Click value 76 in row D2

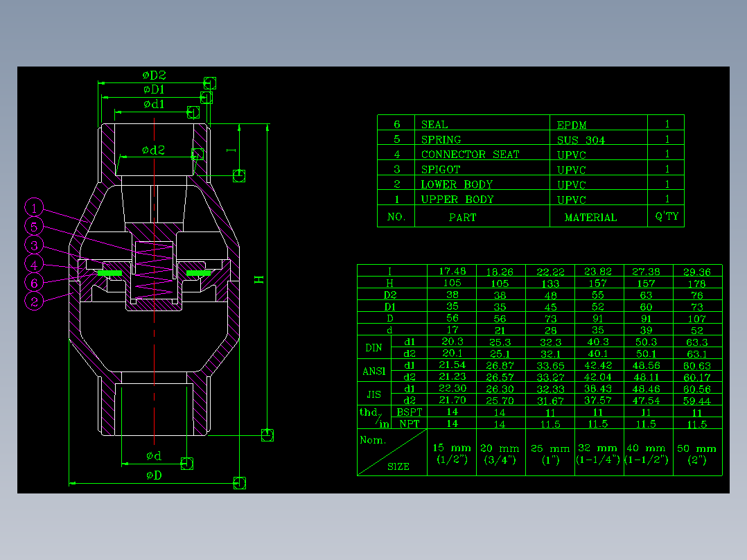pos(697,295)
